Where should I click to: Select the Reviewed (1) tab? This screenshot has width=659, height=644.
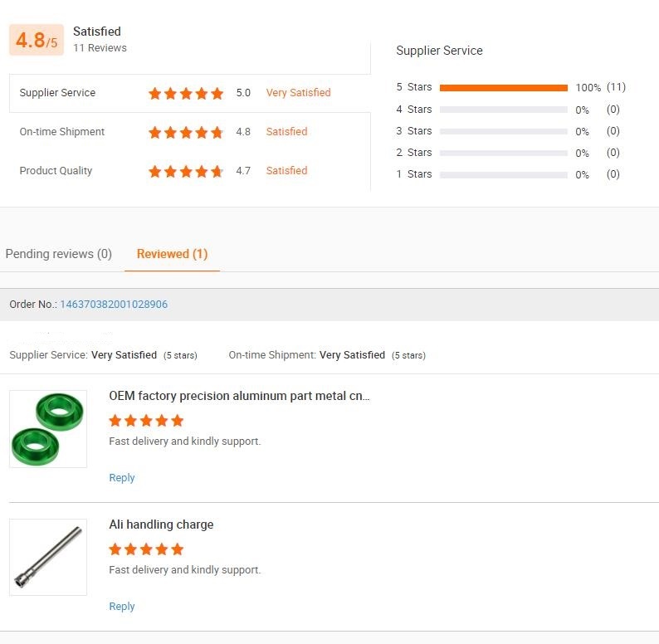172,254
